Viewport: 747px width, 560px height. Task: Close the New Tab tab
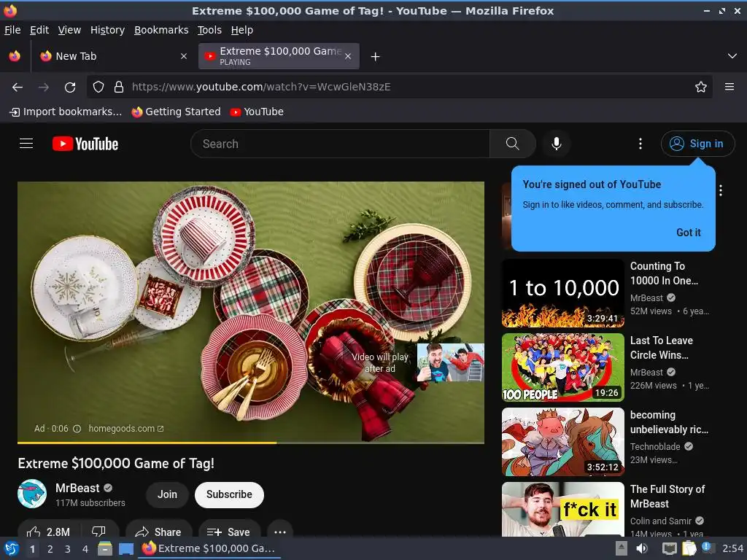point(183,56)
